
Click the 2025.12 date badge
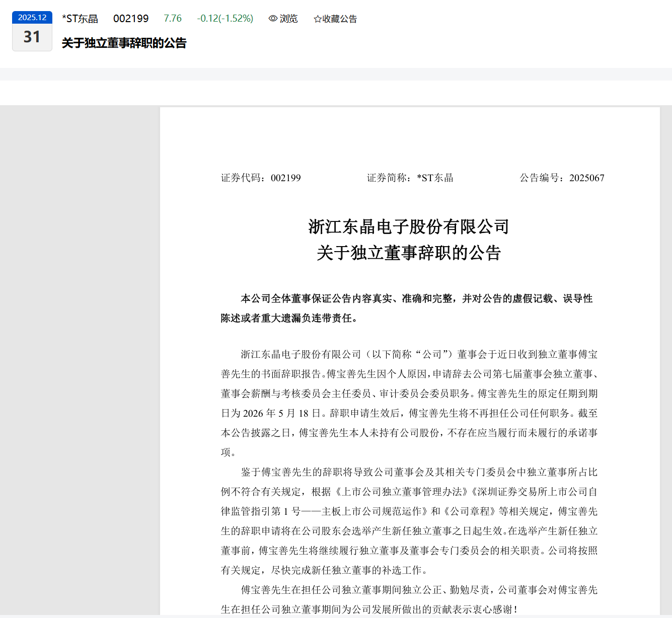click(32, 17)
